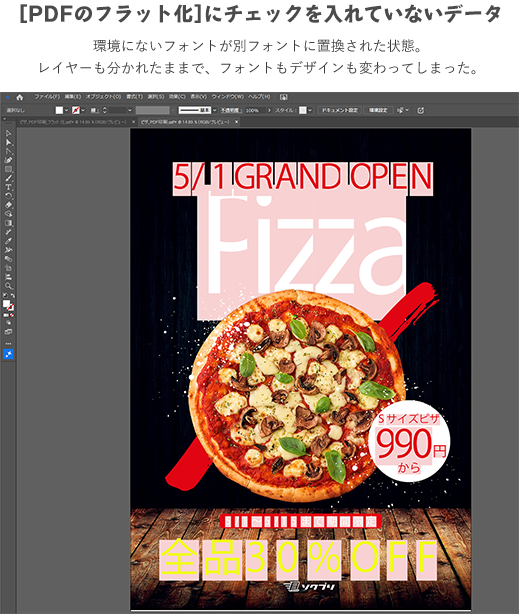Click the align icon in control bar
The width and height of the screenshot is (519, 614).
[400, 110]
